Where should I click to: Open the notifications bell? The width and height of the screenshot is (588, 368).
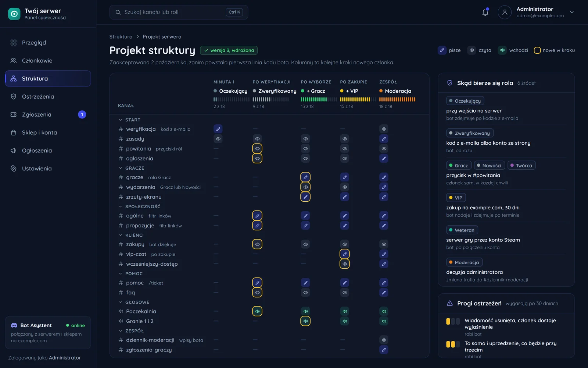(x=485, y=12)
